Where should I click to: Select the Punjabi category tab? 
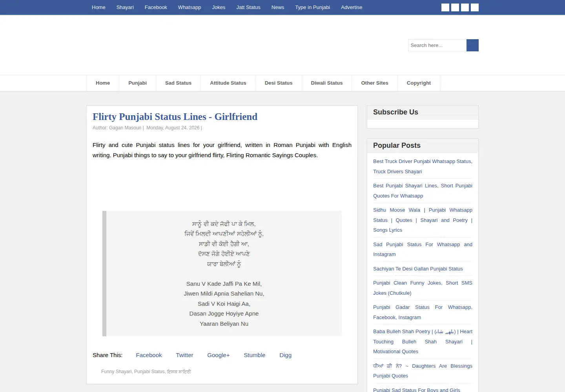(137, 83)
